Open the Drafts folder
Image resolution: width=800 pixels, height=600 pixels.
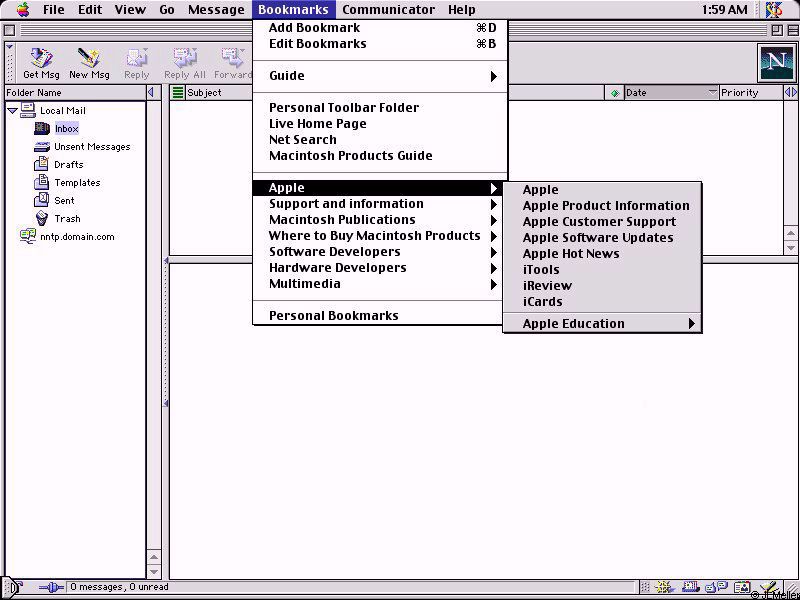68,165
